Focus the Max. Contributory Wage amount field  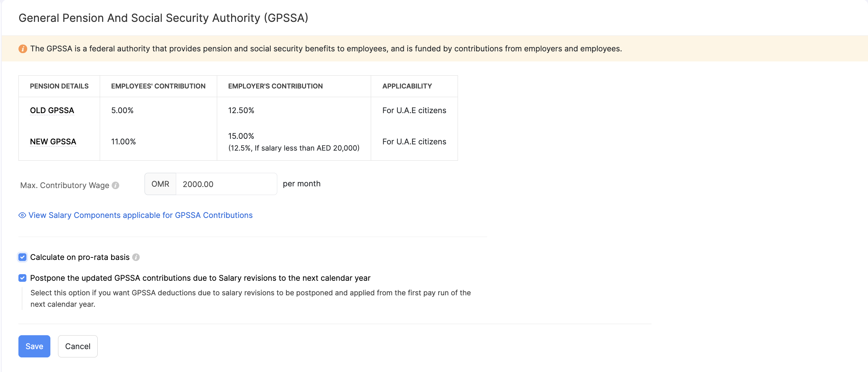click(x=226, y=184)
